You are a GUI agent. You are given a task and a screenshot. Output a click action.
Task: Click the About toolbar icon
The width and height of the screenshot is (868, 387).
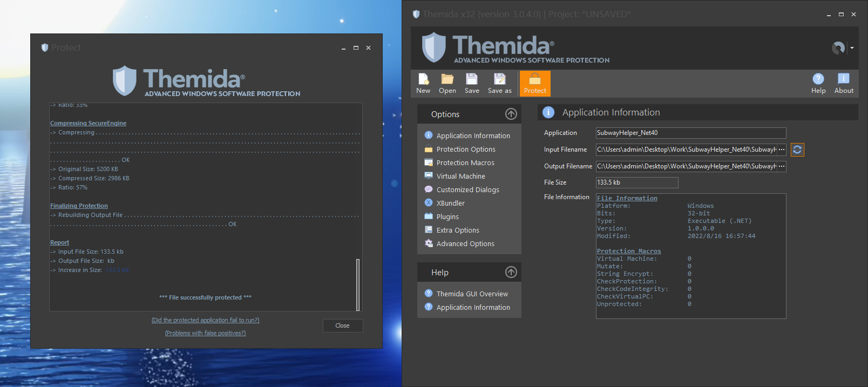tap(844, 84)
